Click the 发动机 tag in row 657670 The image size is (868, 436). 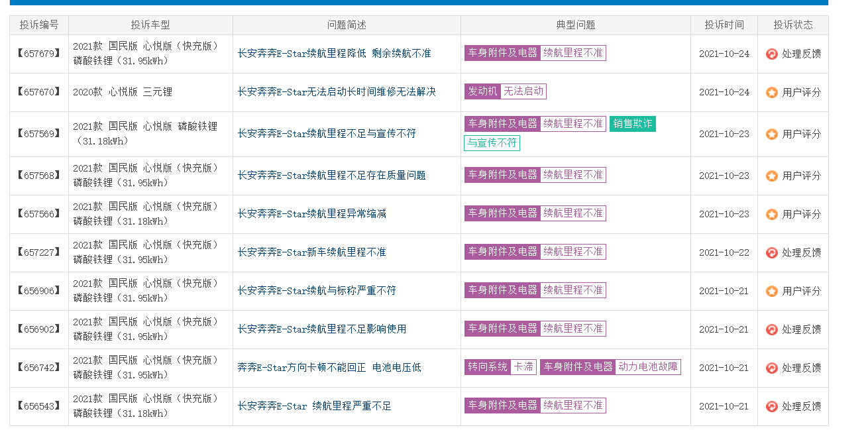[482, 91]
